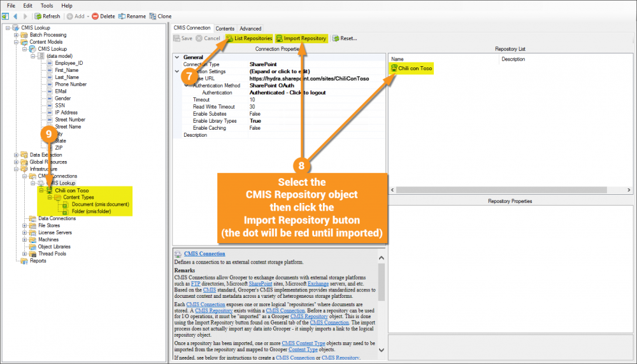637x364 pixels.
Task: Click the Import Repository button
Action: [301, 38]
